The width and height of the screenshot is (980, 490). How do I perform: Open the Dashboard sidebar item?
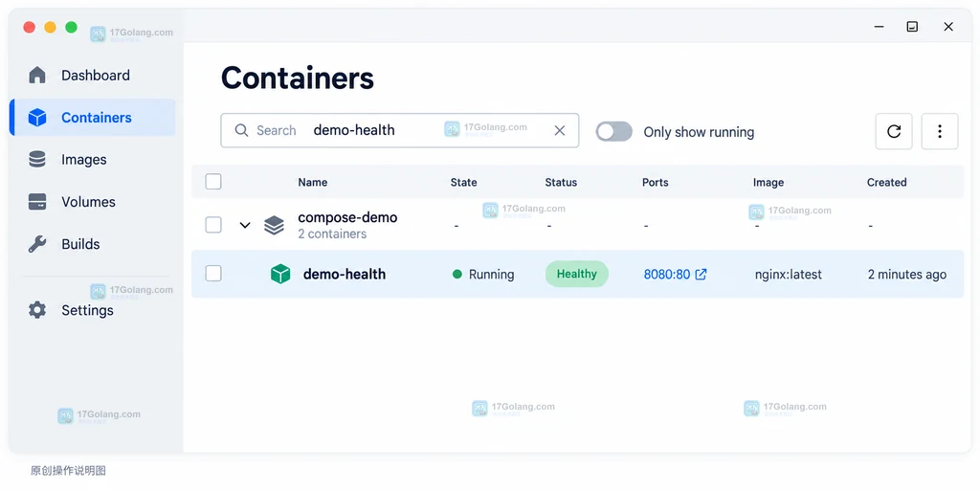click(x=93, y=75)
